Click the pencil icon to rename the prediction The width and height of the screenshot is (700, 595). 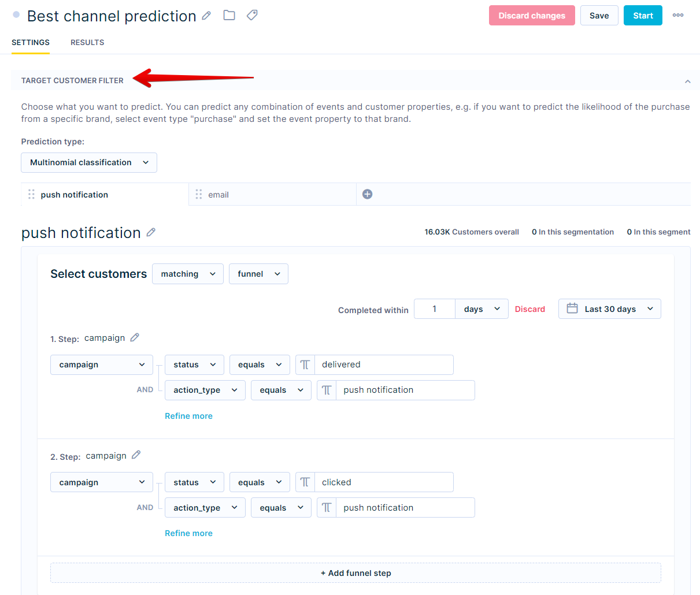(x=206, y=16)
